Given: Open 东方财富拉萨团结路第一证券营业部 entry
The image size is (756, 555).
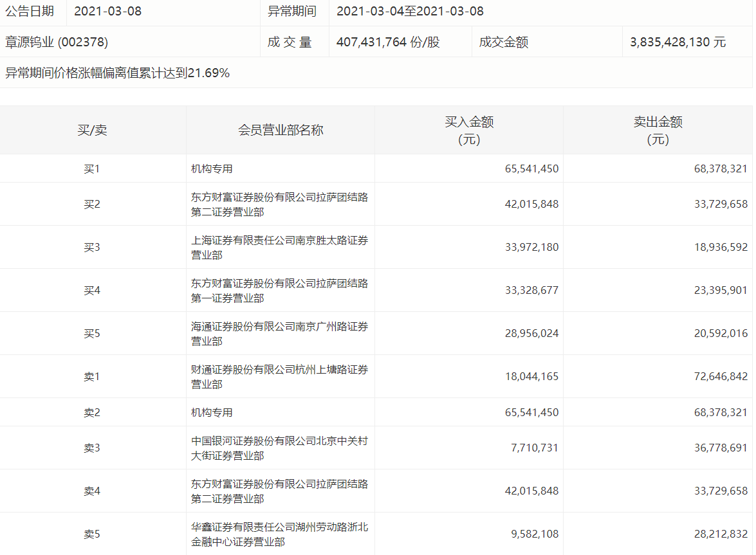Looking at the screenshot, I should tap(279, 291).
